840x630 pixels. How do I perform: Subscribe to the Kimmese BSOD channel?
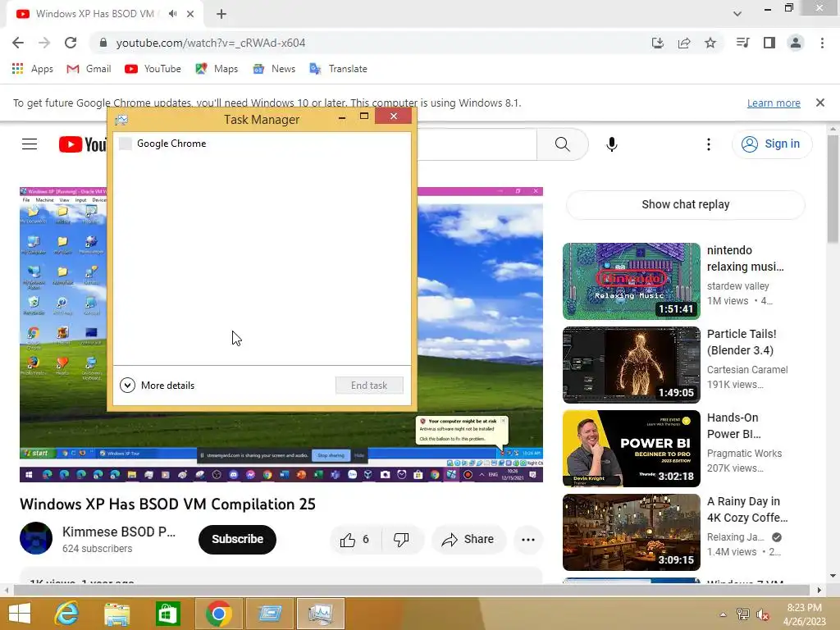tap(237, 539)
